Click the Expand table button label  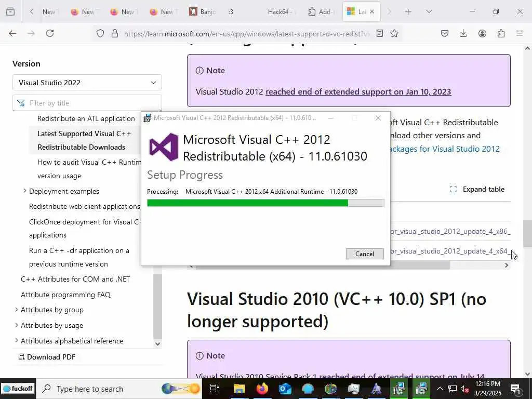pos(484,189)
